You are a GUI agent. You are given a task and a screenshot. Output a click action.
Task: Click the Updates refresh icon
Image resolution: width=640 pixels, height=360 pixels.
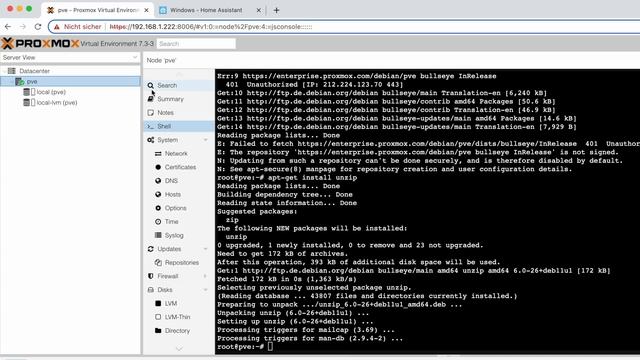point(151,249)
